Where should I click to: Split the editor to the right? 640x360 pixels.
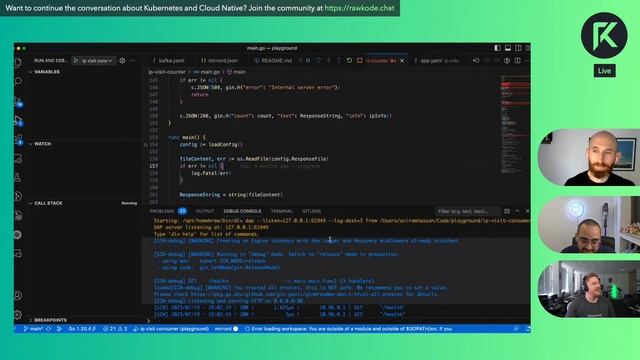pyautogui.click(x=518, y=60)
